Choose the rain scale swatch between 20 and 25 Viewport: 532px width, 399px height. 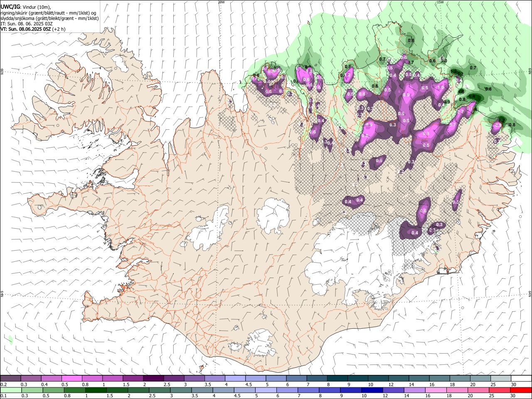(x=479, y=390)
